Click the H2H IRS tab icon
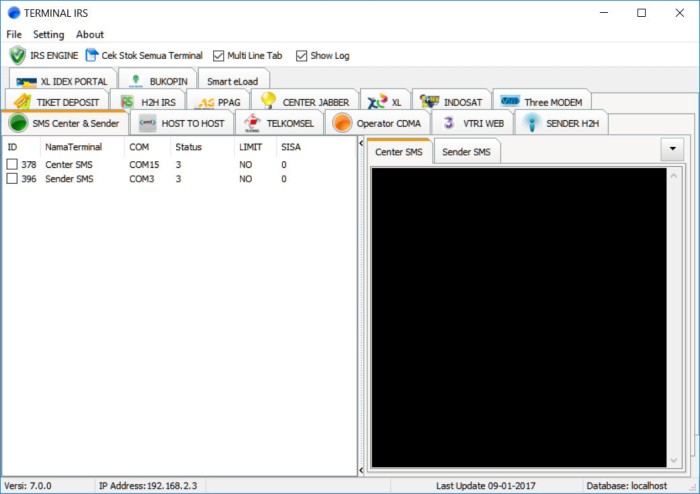Viewport: 700px width, 494px height. coord(128,102)
